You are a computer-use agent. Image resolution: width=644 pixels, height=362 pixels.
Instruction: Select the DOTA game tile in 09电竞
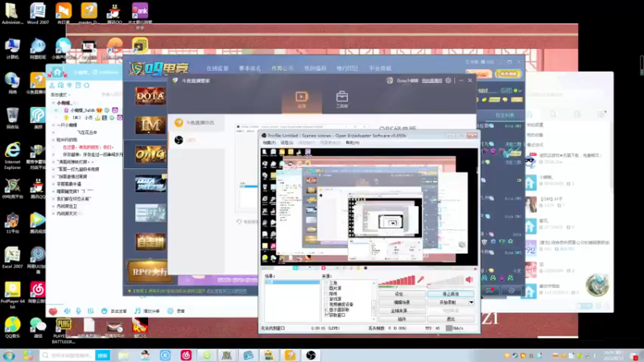tap(151, 96)
